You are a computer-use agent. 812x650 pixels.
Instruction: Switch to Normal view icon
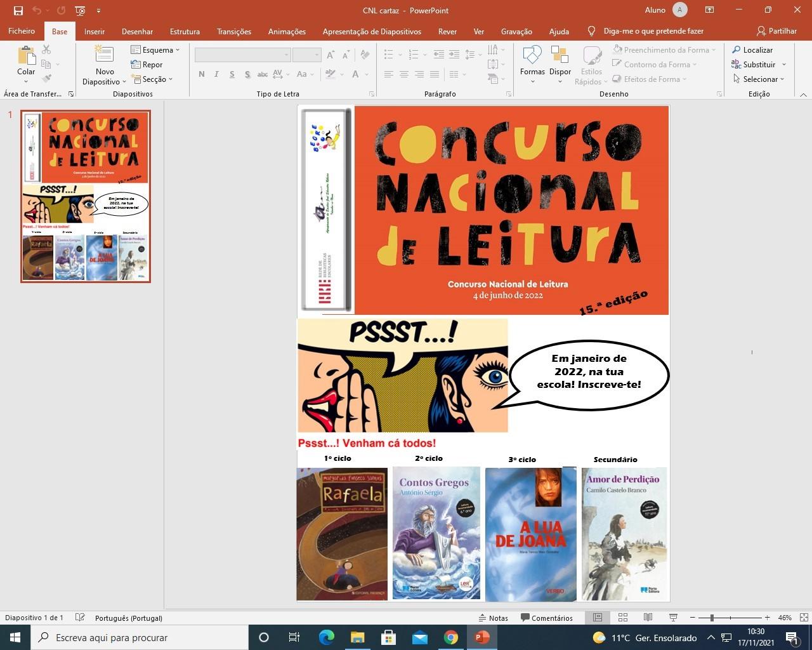pos(598,618)
